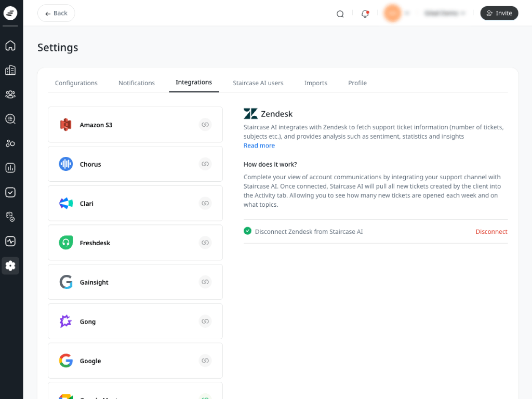Image resolution: width=532 pixels, height=399 pixels.
Task: Select the activity pulse icon in sidebar
Action: click(x=10, y=241)
